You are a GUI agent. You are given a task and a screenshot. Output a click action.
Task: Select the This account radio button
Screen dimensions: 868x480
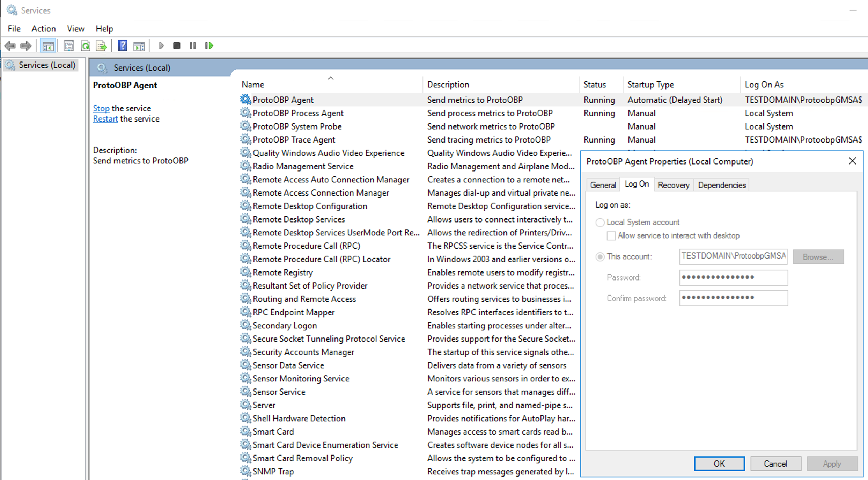[600, 257]
